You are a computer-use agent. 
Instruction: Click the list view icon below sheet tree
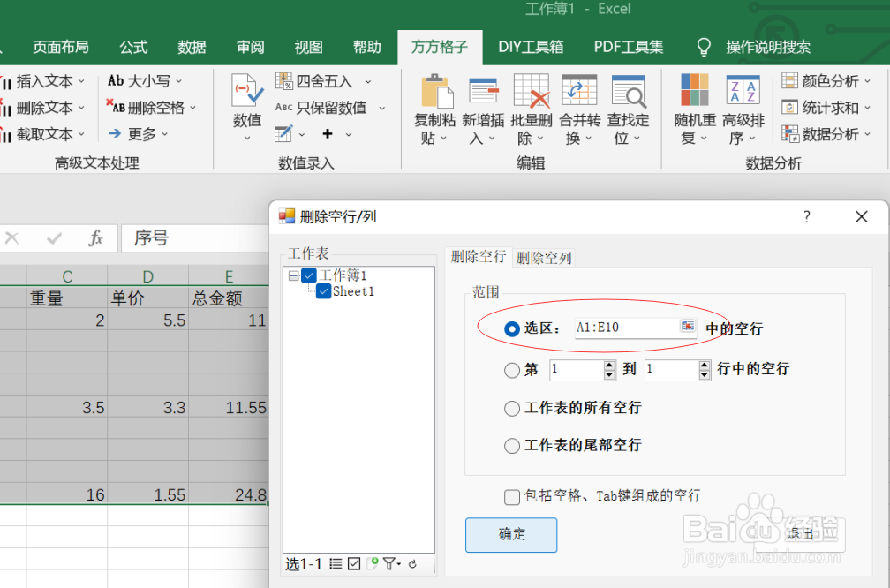tap(336, 563)
